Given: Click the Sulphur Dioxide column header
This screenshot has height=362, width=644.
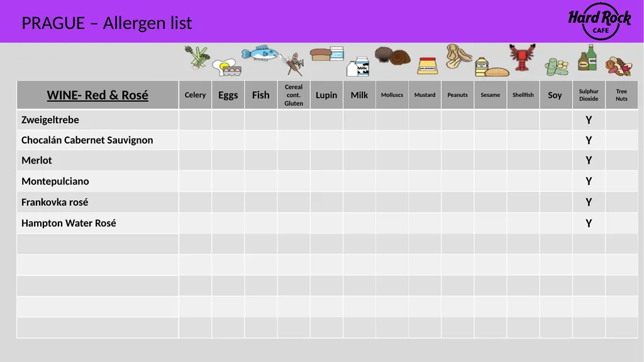Looking at the screenshot, I should coord(589,95).
